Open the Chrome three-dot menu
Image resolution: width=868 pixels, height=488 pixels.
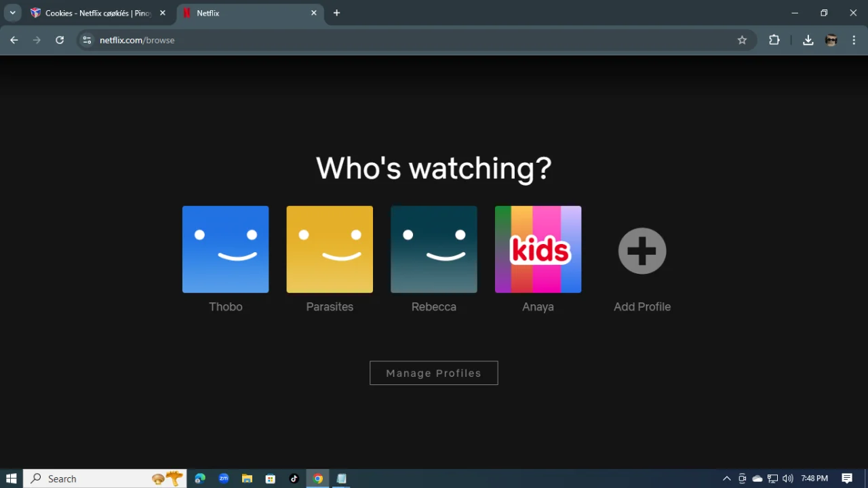pos(854,40)
